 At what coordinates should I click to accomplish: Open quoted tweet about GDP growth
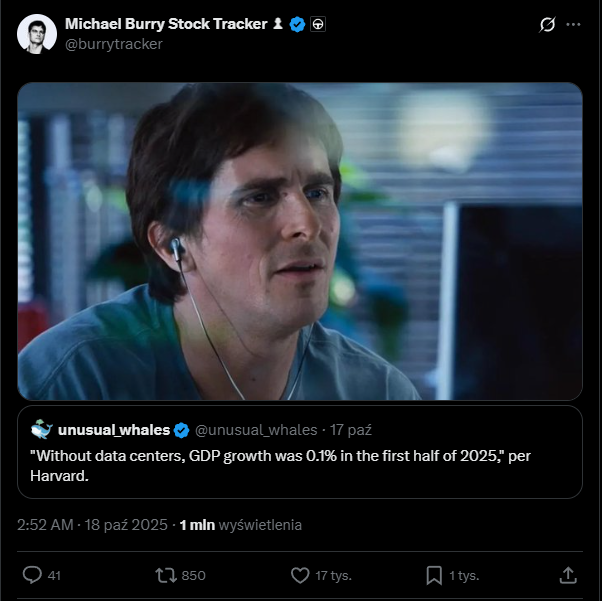(300, 467)
